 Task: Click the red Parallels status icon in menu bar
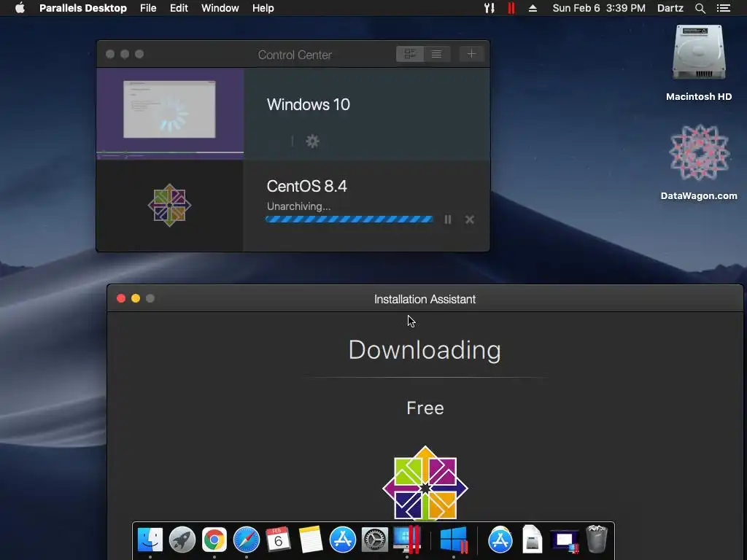(x=511, y=8)
